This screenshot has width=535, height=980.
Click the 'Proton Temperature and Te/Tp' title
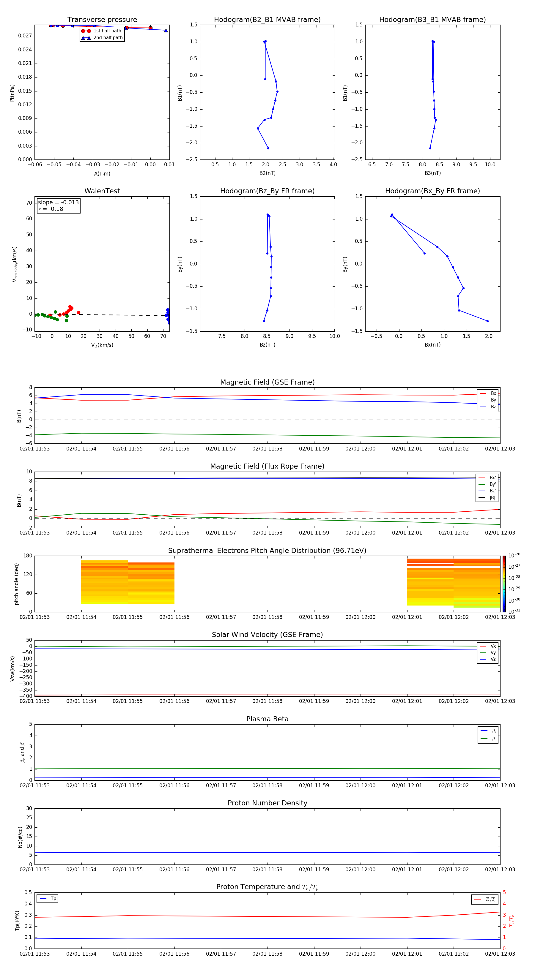(x=267, y=887)
